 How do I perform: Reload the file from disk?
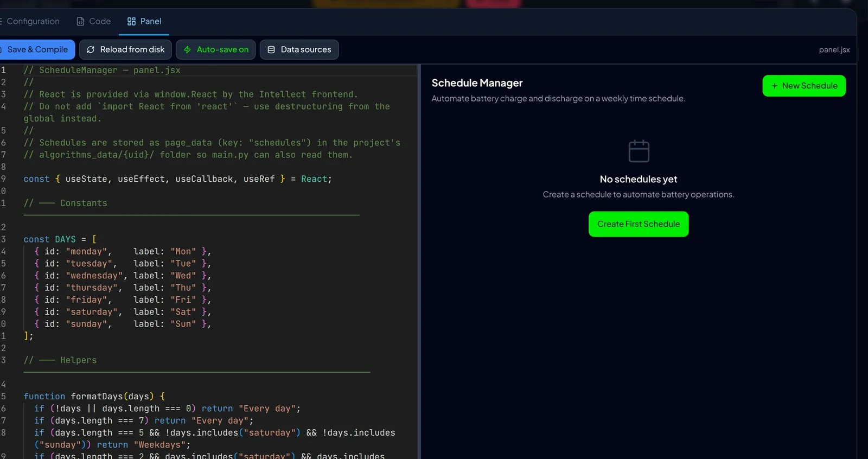pyautogui.click(x=125, y=49)
